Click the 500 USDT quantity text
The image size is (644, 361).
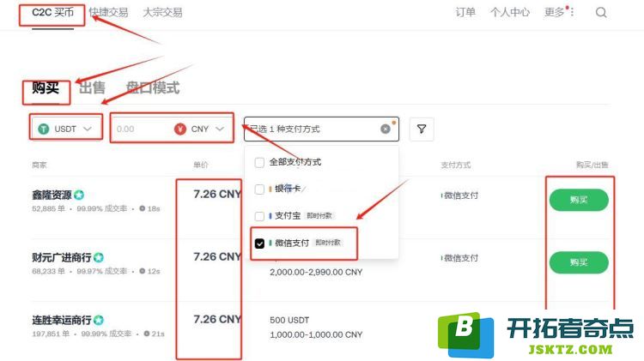point(289,320)
